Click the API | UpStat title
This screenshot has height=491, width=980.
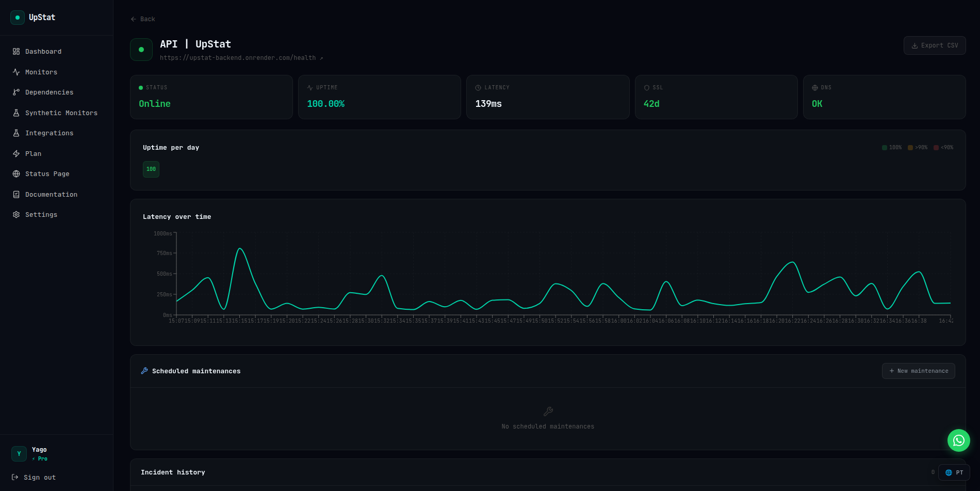point(195,44)
